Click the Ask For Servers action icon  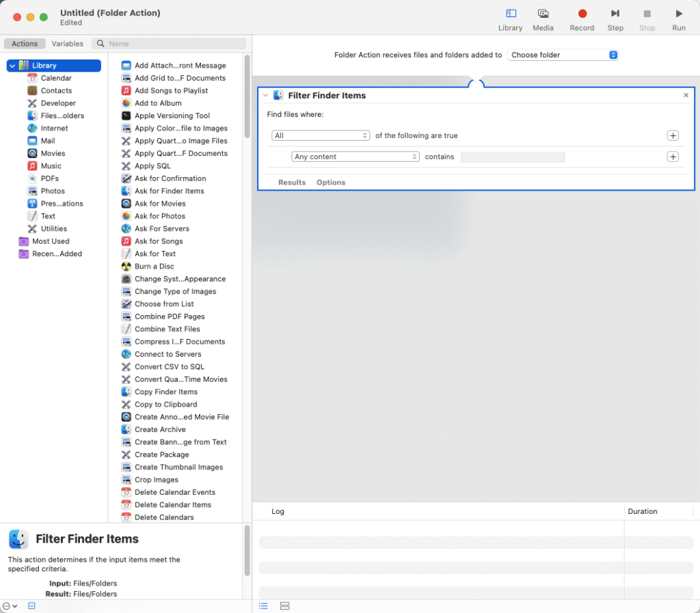pyautogui.click(x=126, y=228)
